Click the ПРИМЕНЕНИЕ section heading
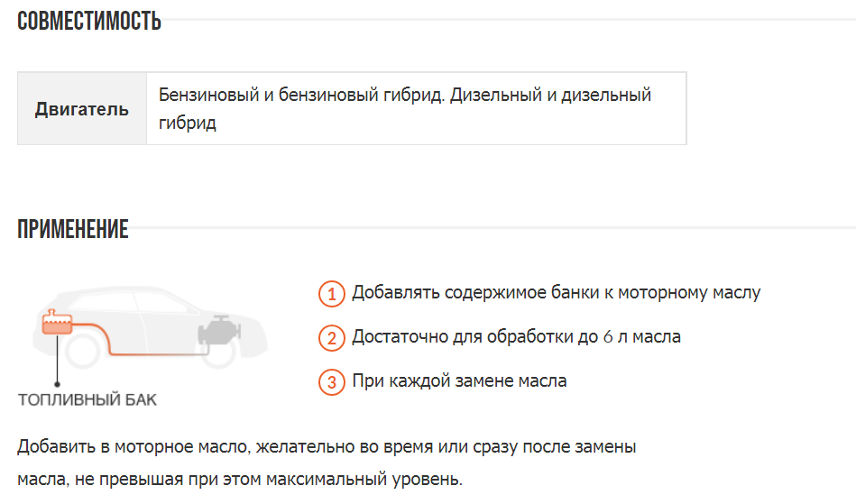856x504 pixels. click(x=73, y=229)
